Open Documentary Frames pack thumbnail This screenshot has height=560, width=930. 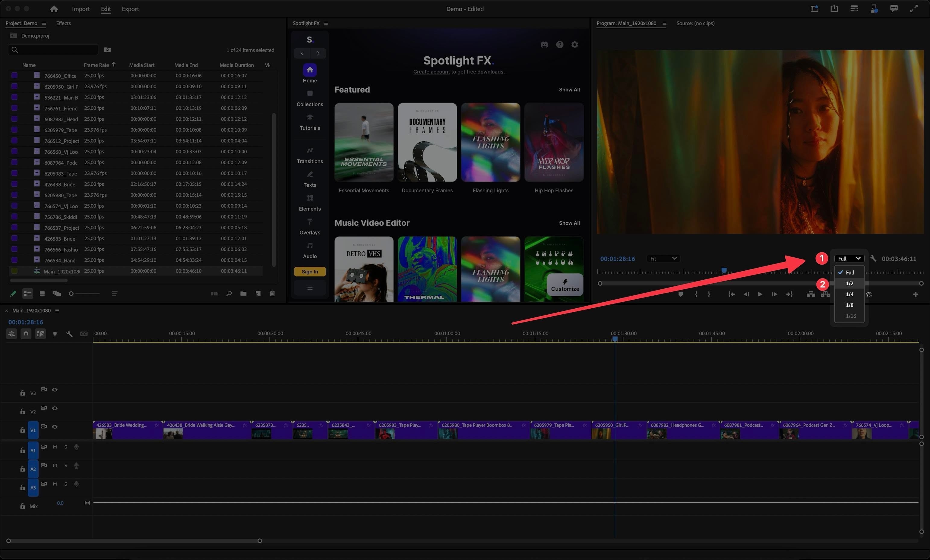pyautogui.click(x=427, y=142)
